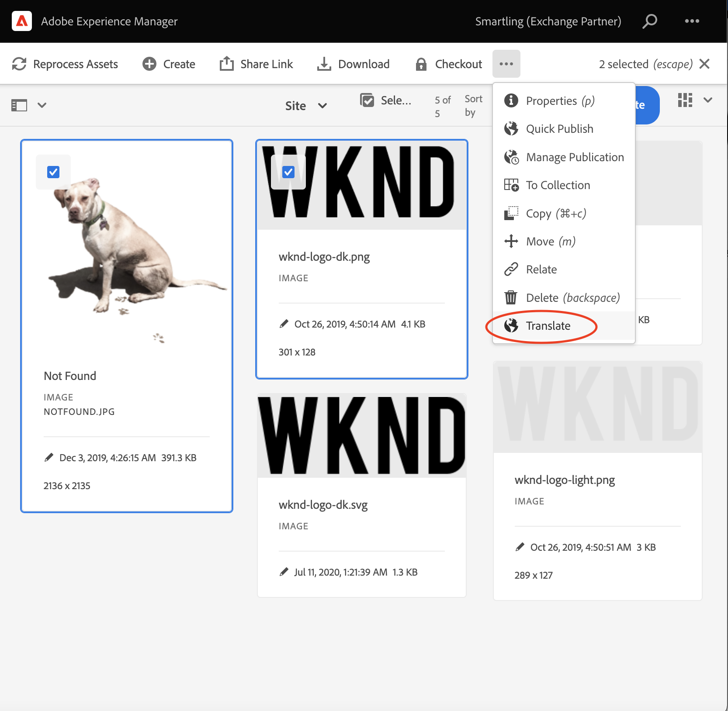The width and height of the screenshot is (728, 711).
Task: Click the Reprocess Assets refresh icon
Action: (x=19, y=64)
